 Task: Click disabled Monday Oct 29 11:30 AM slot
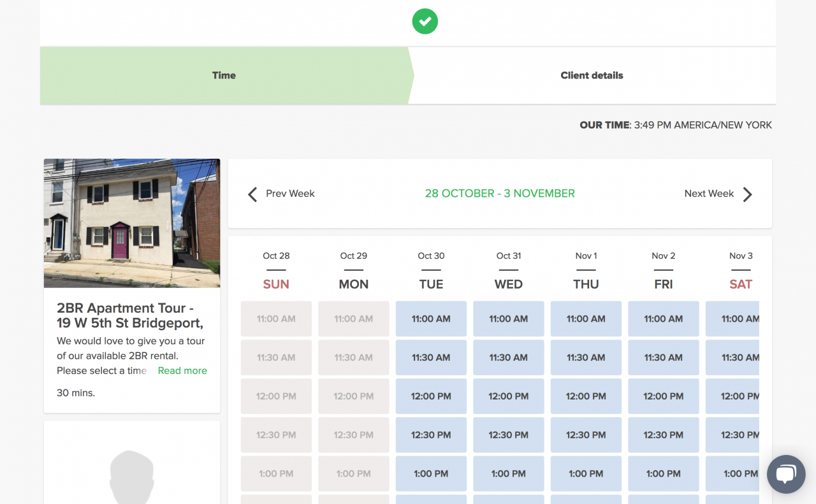[354, 357]
